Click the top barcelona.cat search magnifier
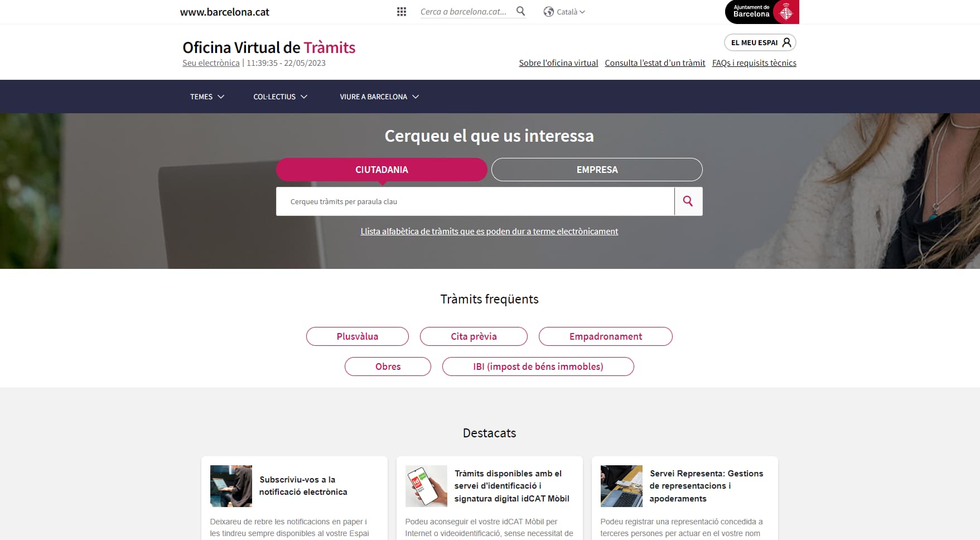This screenshot has width=980, height=540. point(520,11)
